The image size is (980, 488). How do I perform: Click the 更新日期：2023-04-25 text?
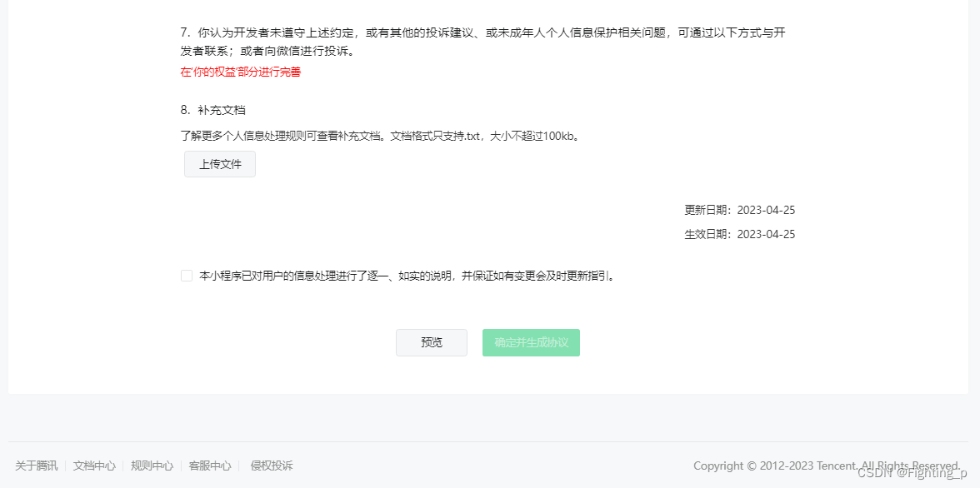click(x=740, y=210)
